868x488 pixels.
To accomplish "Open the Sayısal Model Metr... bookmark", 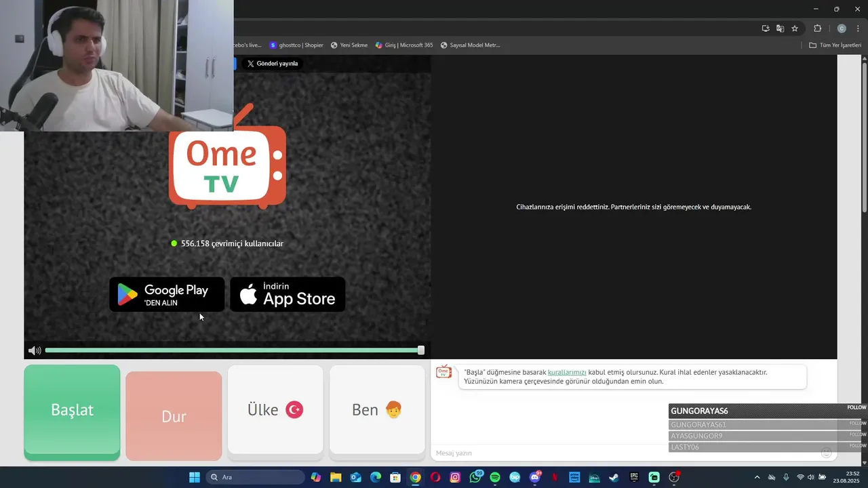I will tap(470, 45).
